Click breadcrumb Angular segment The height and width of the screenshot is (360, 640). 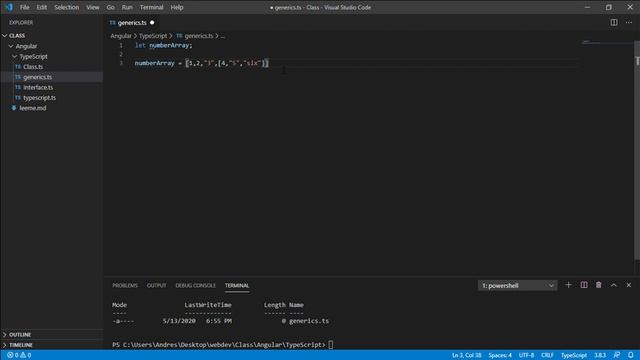coord(121,36)
